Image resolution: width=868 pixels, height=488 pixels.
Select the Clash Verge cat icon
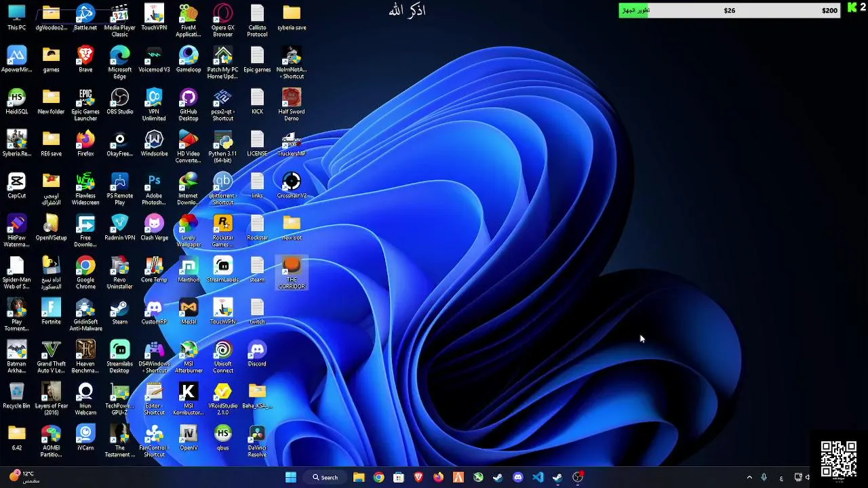point(154,228)
